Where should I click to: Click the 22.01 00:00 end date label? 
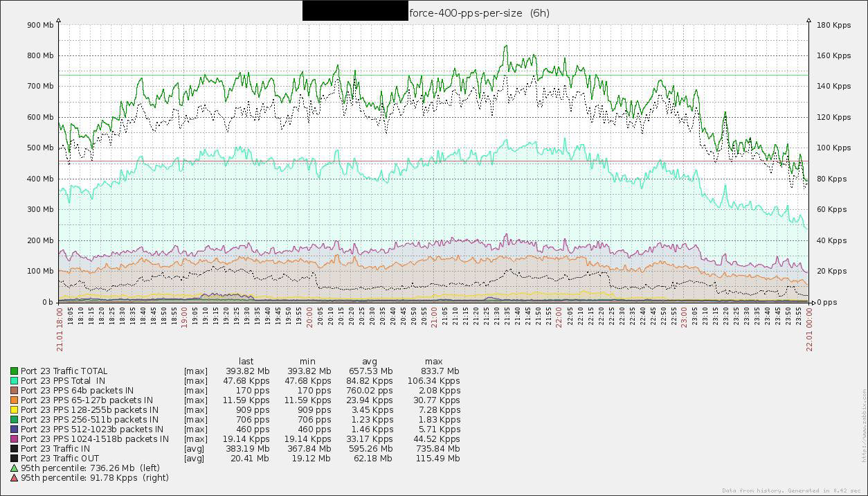(809, 329)
